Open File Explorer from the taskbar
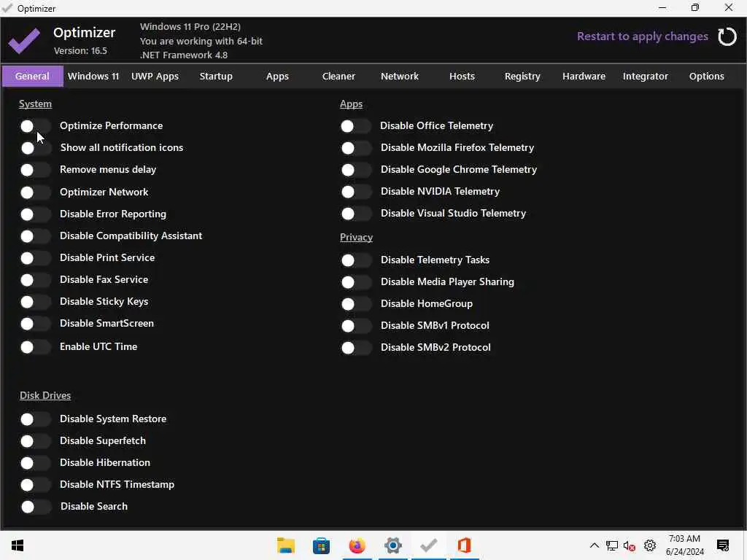747x560 pixels. tap(286, 545)
